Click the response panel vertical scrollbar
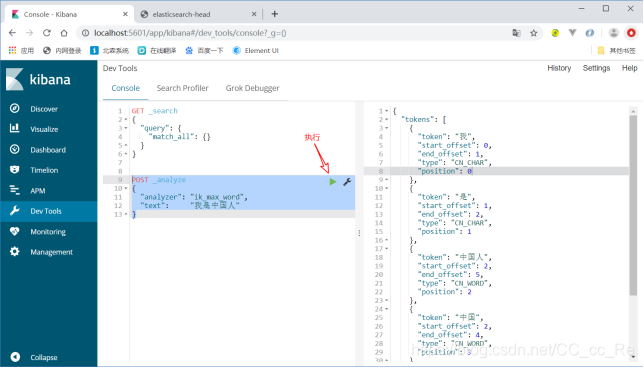The image size is (644, 368). click(x=633, y=205)
